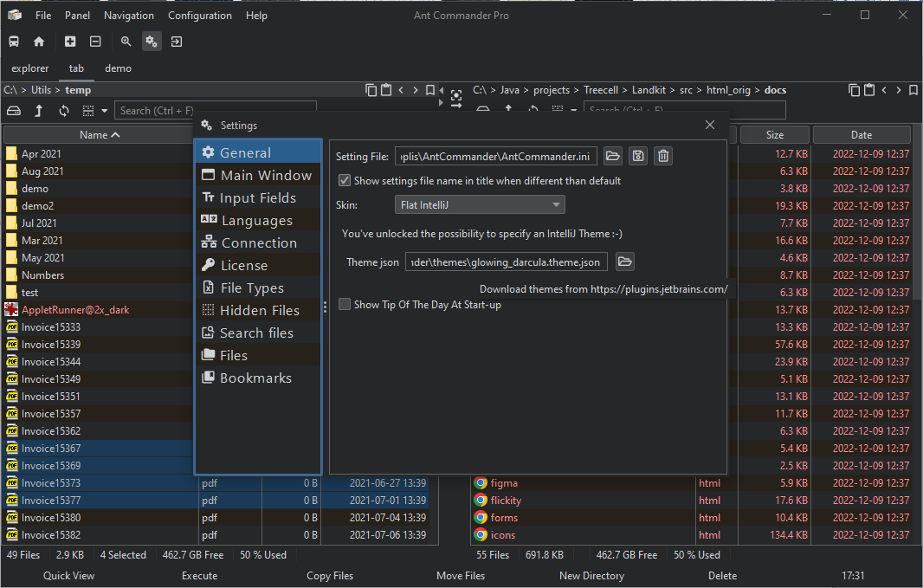Browse for settings file folder icon
The image size is (923, 588).
(613, 156)
